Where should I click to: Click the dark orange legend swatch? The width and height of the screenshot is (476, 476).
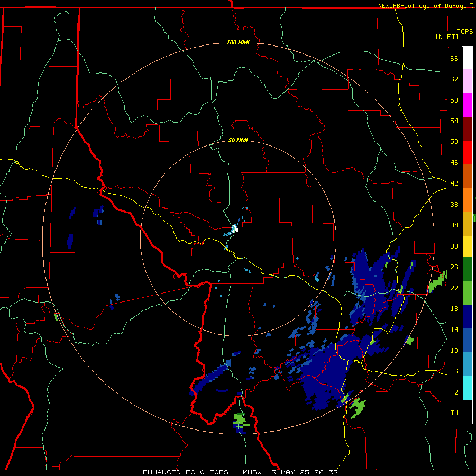pos(467,176)
